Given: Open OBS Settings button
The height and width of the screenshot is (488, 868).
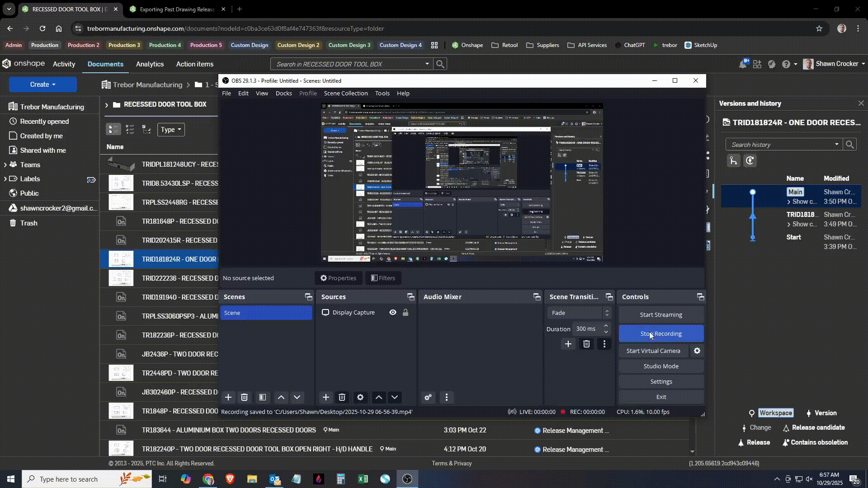Looking at the screenshot, I should (x=661, y=381).
